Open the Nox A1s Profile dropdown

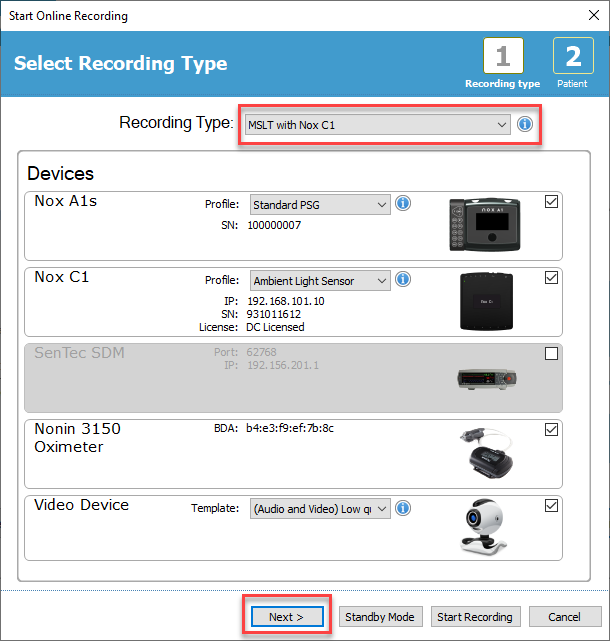click(x=320, y=204)
